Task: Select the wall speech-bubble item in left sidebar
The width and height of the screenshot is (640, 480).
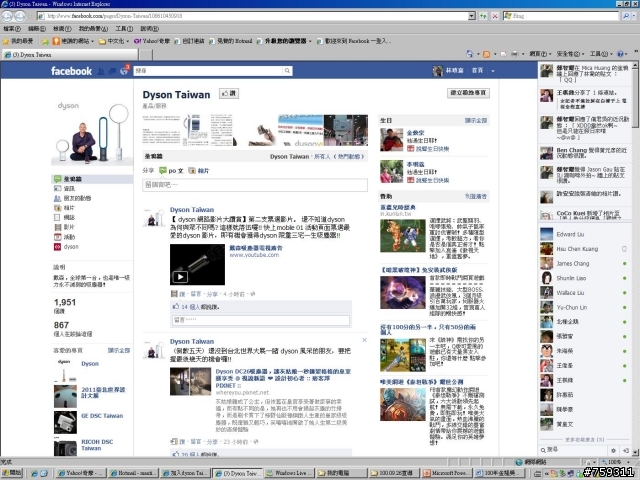Action: click(x=92, y=179)
